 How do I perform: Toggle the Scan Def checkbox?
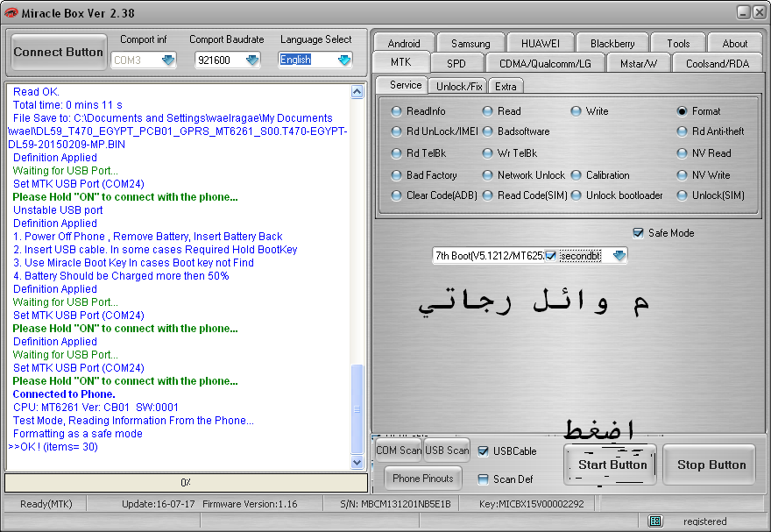(484, 479)
